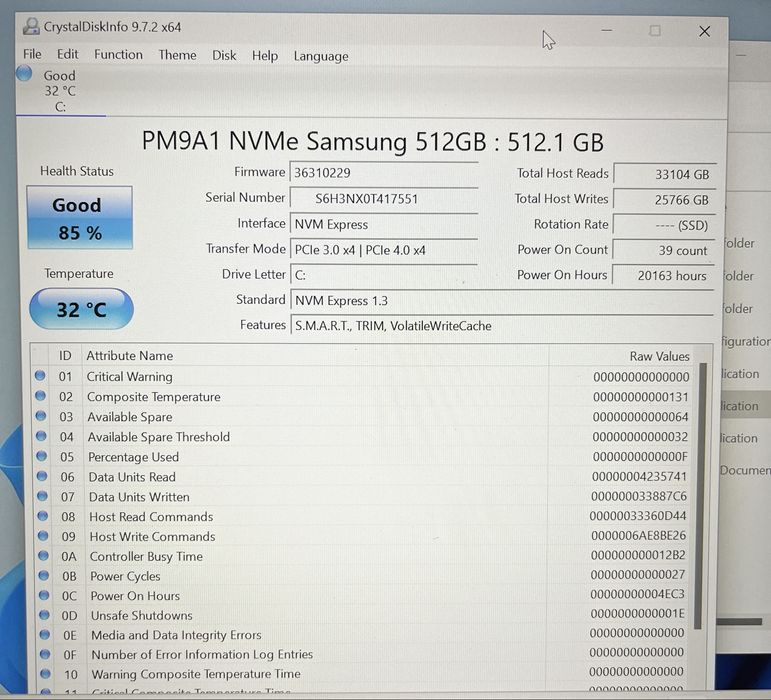Image resolution: width=771 pixels, height=700 pixels.
Task: Click the Features field S.M.A.R.T., TRIM
Action: [x=502, y=325]
